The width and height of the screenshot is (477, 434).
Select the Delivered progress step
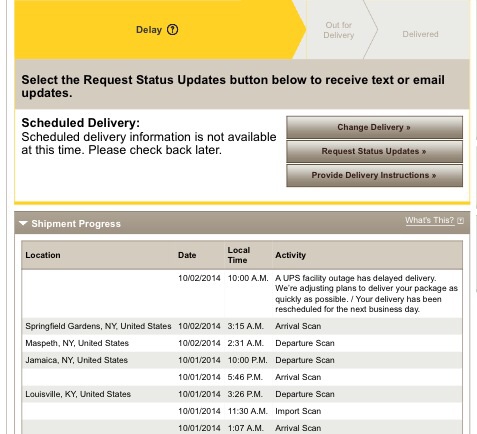click(420, 34)
